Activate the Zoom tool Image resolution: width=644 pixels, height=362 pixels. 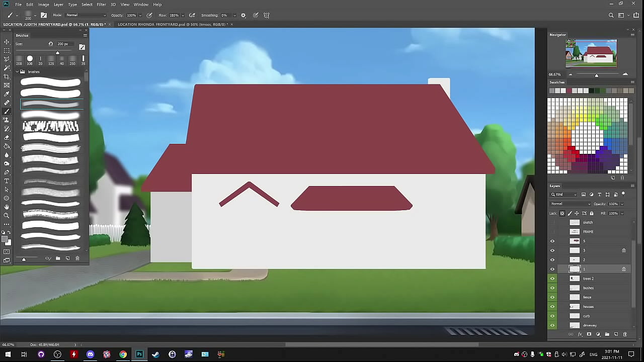pyautogui.click(x=7, y=216)
